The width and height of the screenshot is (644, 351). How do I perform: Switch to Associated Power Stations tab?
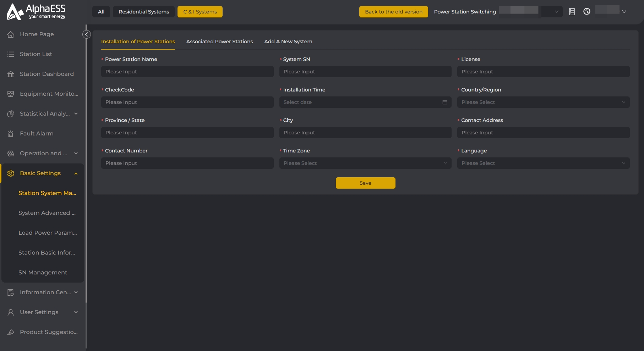coord(219,41)
